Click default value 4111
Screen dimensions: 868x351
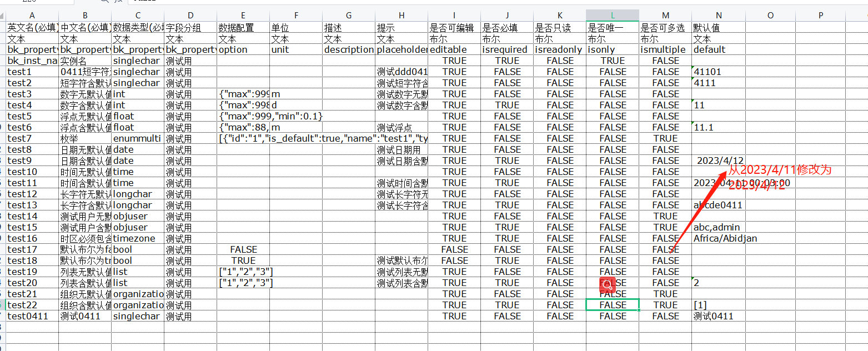718,83
